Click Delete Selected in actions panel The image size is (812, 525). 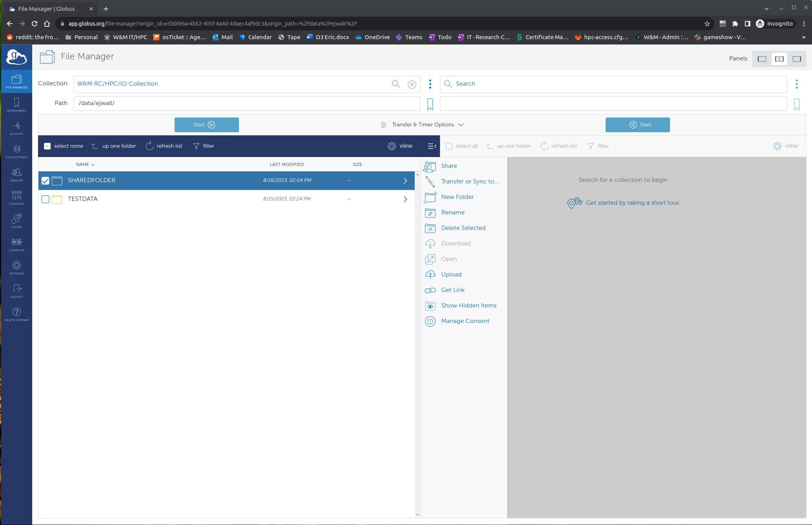pos(463,228)
